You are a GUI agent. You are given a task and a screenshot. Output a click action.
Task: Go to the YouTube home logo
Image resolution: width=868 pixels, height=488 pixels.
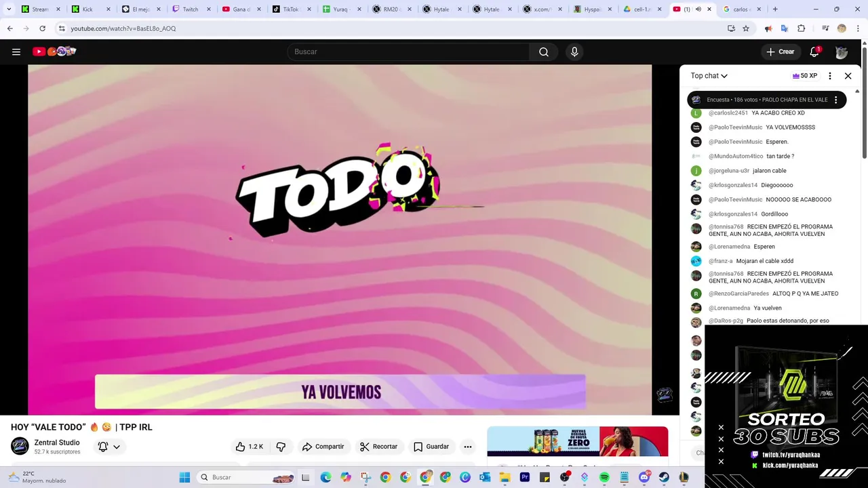[x=54, y=52]
